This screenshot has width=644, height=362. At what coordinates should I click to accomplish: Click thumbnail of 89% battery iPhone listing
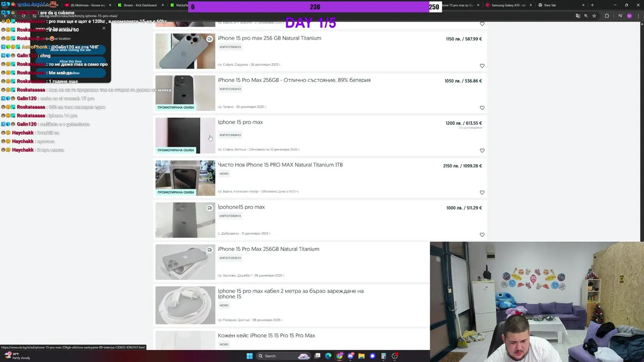[x=185, y=93]
